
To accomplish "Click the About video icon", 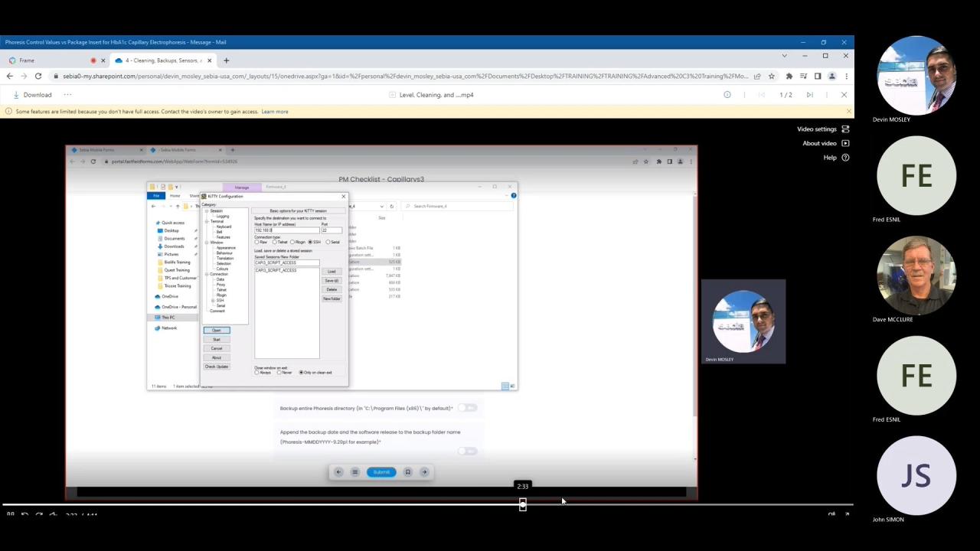I will coord(845,143).
